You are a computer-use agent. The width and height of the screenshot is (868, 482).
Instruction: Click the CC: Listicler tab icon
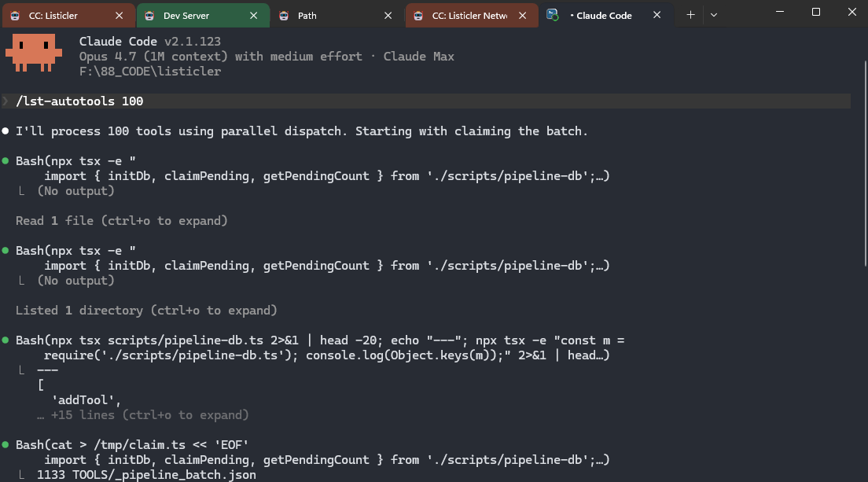coord(15,16)
